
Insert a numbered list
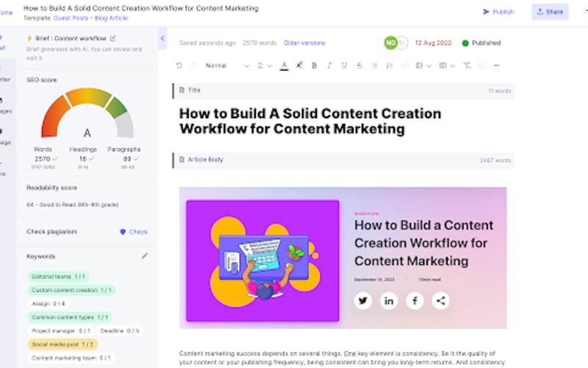pyautogui.click(x=390, y=66)
